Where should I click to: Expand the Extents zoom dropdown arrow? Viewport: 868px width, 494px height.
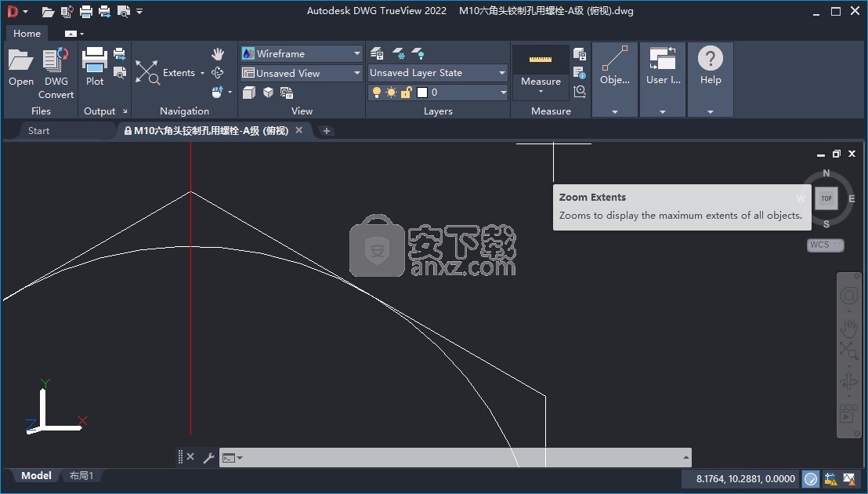point(202,73)
